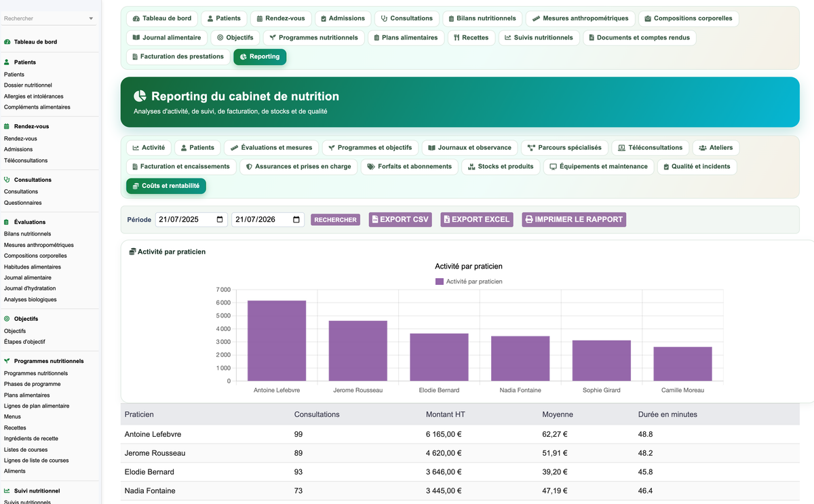This screenshot has height=504, width=814.
Task: Open Étapes d'objectif sidebar link
Action: point(24,342)
